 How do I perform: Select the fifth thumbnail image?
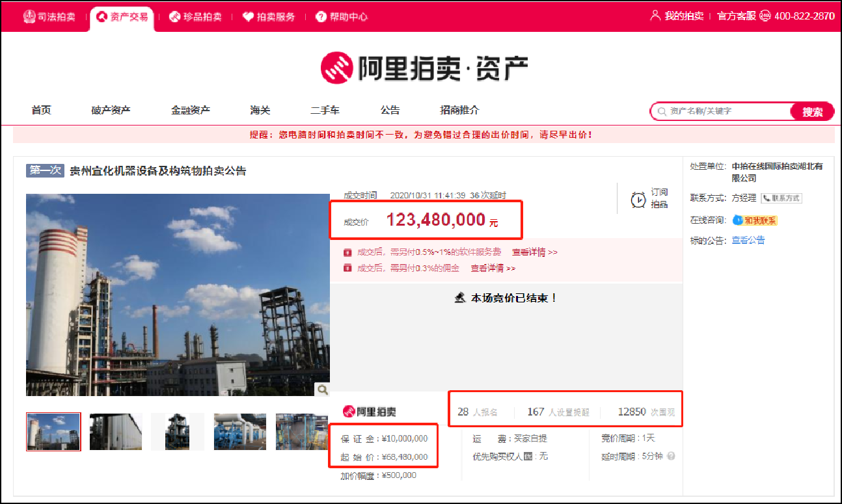301,432
